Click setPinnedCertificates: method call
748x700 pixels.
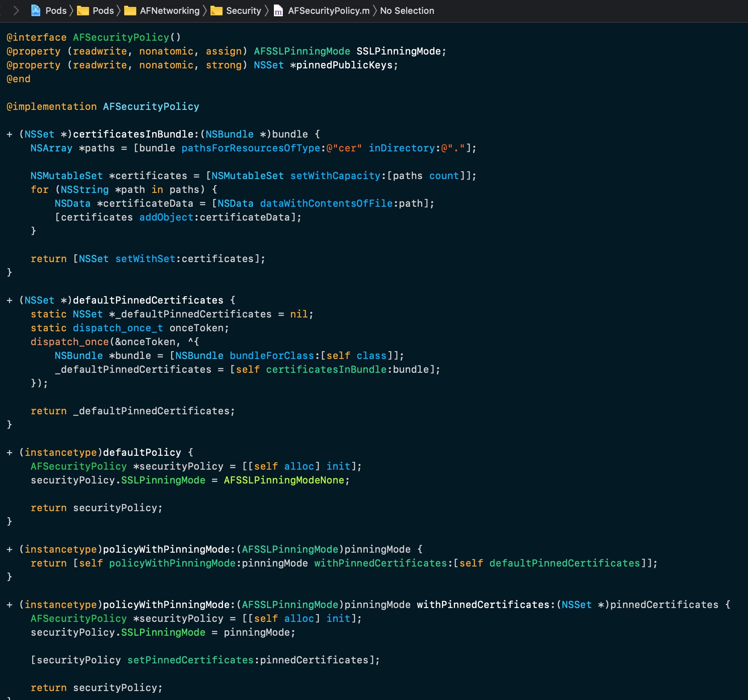[x=194, y=660]
